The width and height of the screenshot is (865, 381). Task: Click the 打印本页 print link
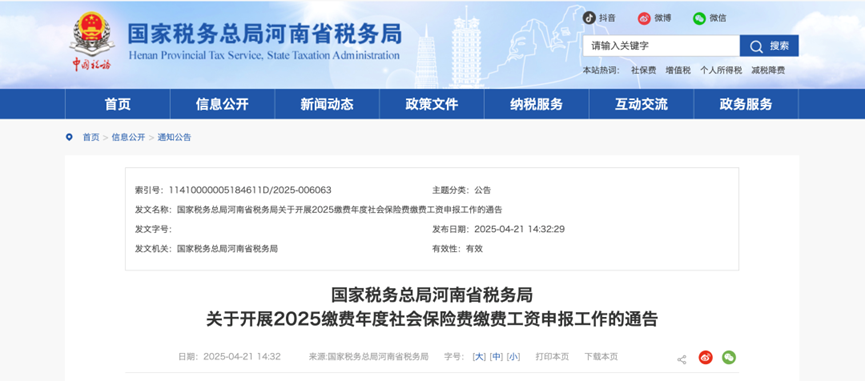pyautogui.click(x=552, y=357)
